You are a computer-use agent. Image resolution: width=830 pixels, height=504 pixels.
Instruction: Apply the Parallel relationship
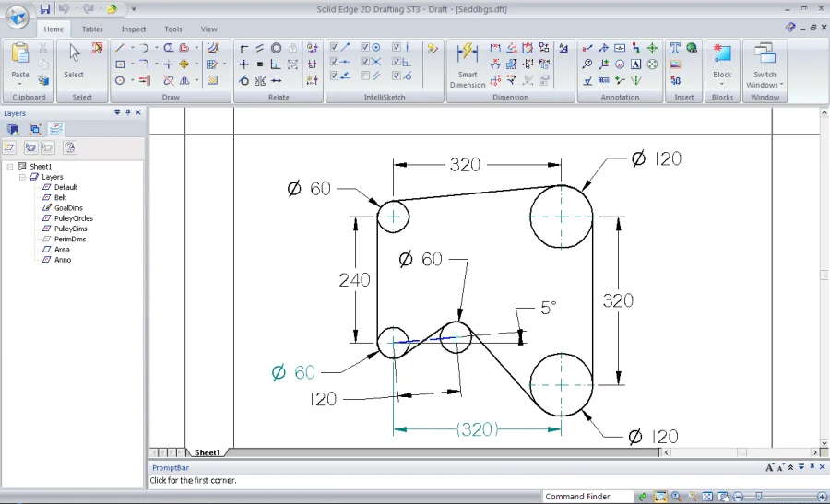tap(260, 48)
